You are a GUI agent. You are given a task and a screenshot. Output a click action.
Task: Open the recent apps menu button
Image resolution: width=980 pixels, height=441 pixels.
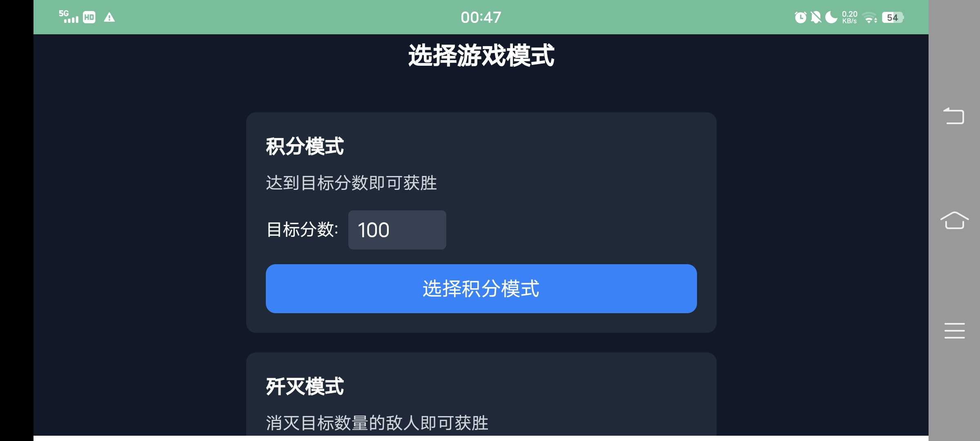pos(954,330)
